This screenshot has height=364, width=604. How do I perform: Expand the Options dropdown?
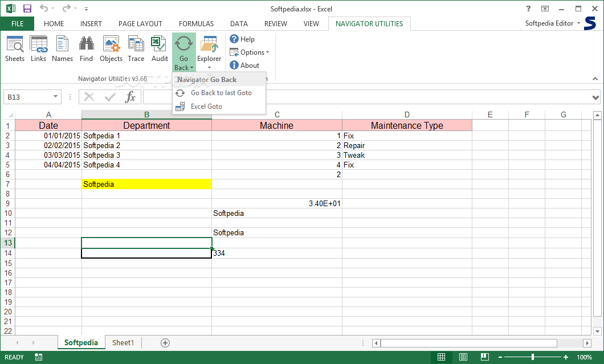point(249,52)
